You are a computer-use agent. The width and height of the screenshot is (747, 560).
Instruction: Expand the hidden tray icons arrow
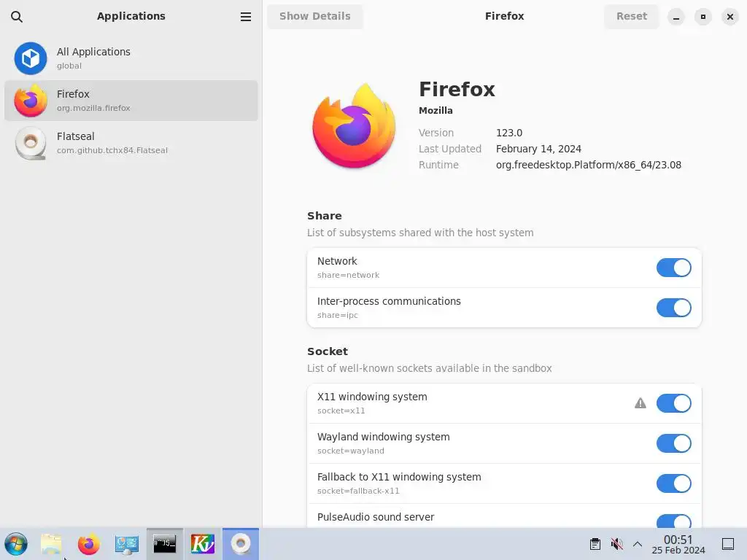point(638,544)
